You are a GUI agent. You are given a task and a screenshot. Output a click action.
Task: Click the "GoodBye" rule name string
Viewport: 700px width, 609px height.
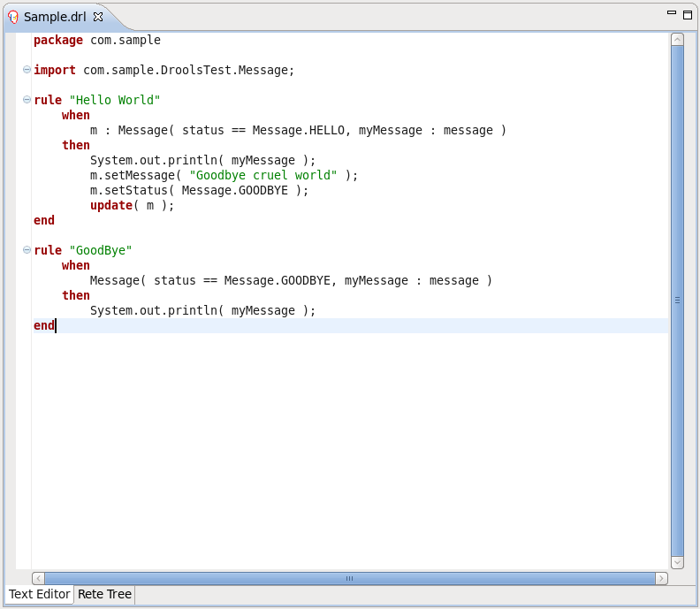click(101, 250)
